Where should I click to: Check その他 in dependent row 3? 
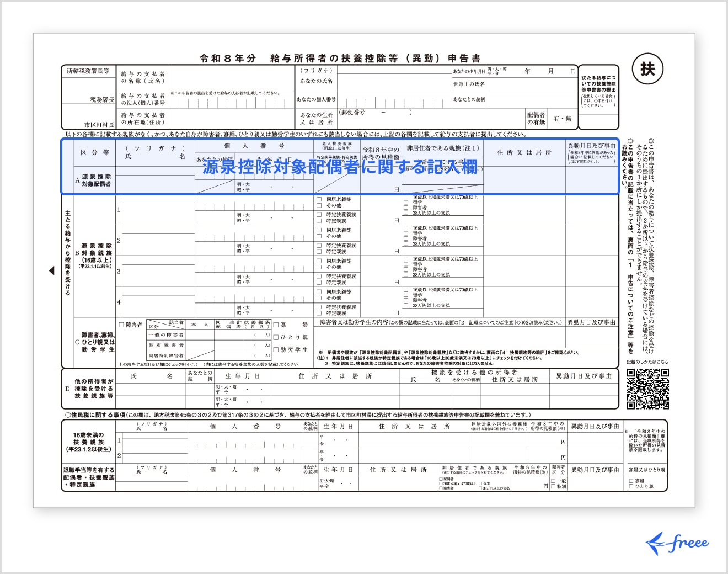point(319,267)
